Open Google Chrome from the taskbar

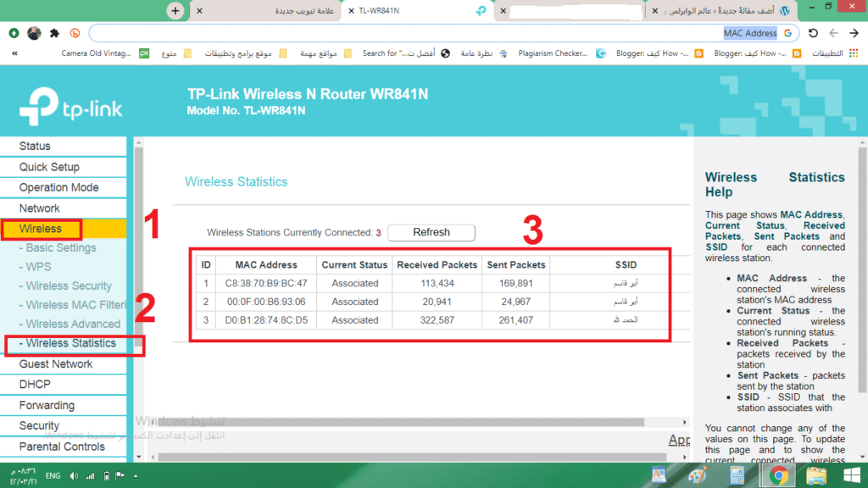pyautogui.click(x=778, y=475)
